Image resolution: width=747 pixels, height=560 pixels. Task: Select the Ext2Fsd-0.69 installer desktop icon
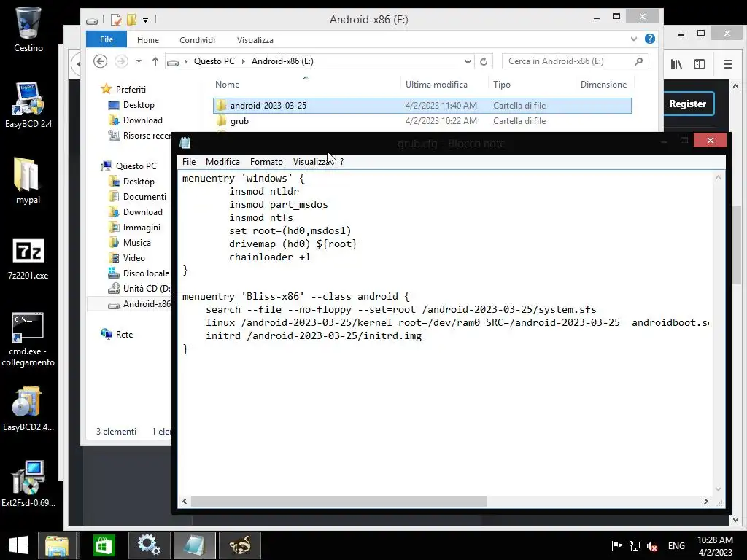28,483
